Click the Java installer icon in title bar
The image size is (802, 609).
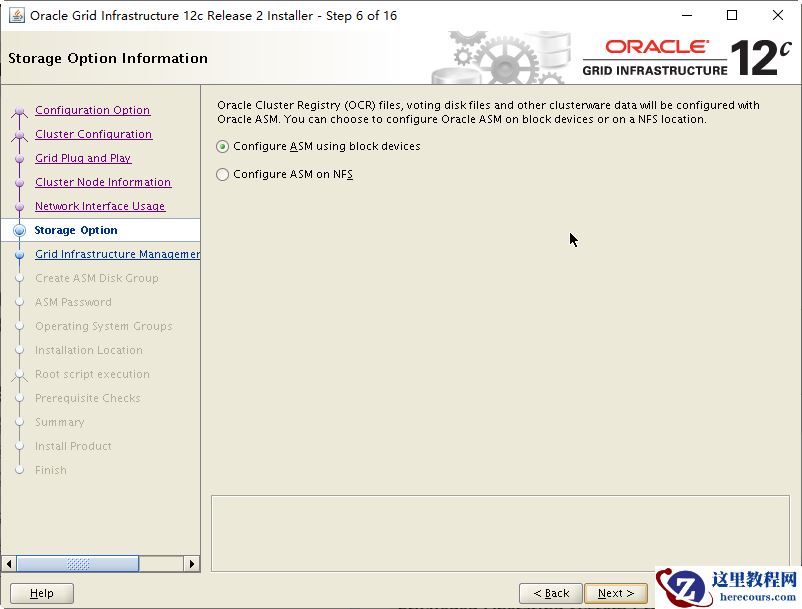17,15
